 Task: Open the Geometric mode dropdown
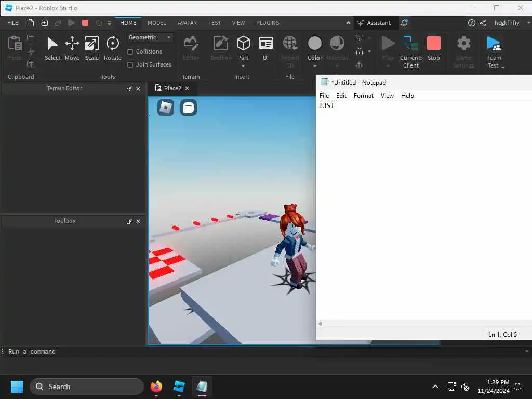(150, 37)
